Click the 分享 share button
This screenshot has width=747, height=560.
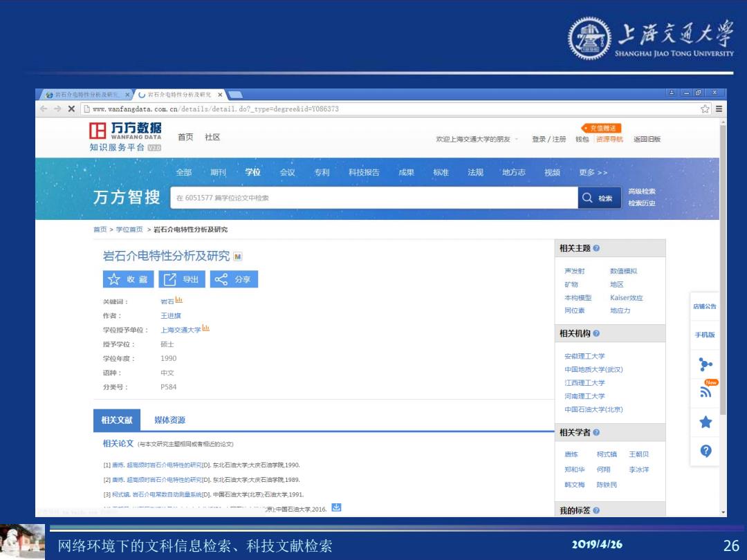pyautogui.click(x=234, y=279)
